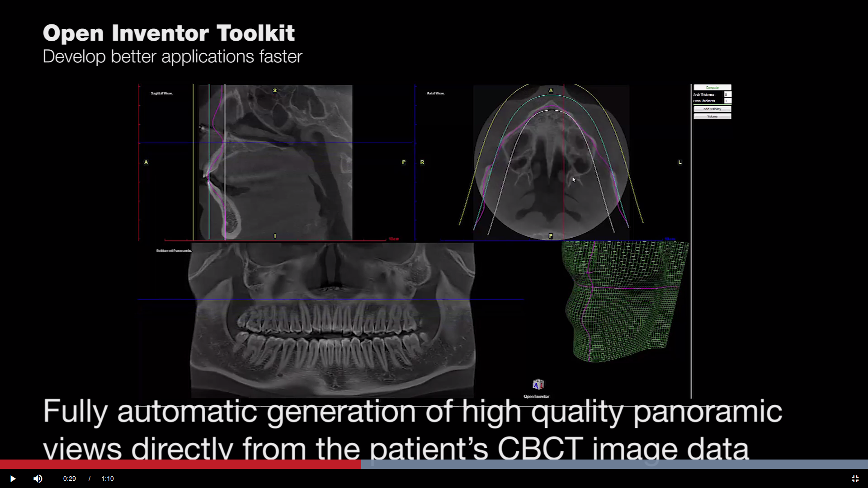Click the 'Open Inventor Toolkit' heading
The height and width of the screenshot is (488, 868).
(x=169, y=33)
